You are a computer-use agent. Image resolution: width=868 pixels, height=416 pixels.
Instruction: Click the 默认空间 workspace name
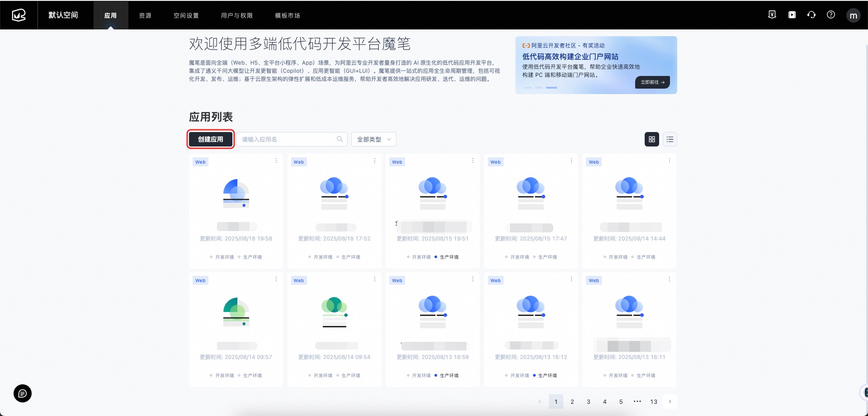(63, 15)
